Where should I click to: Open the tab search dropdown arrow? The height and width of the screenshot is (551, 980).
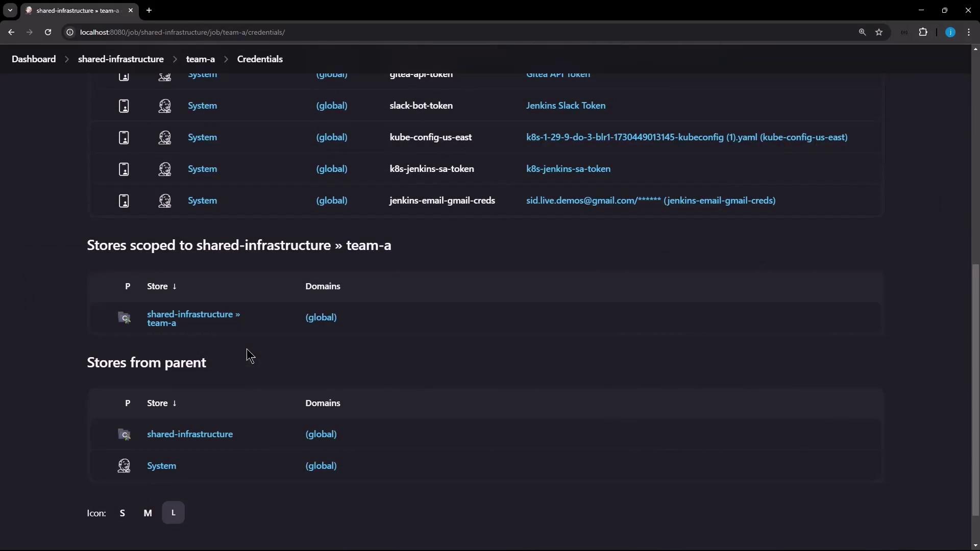tap(10, 10)
